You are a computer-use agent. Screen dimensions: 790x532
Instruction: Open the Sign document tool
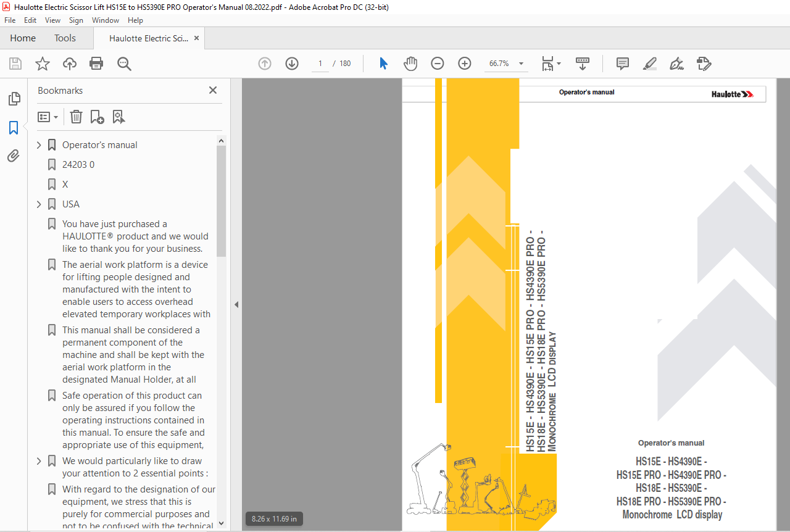[676, 64]
